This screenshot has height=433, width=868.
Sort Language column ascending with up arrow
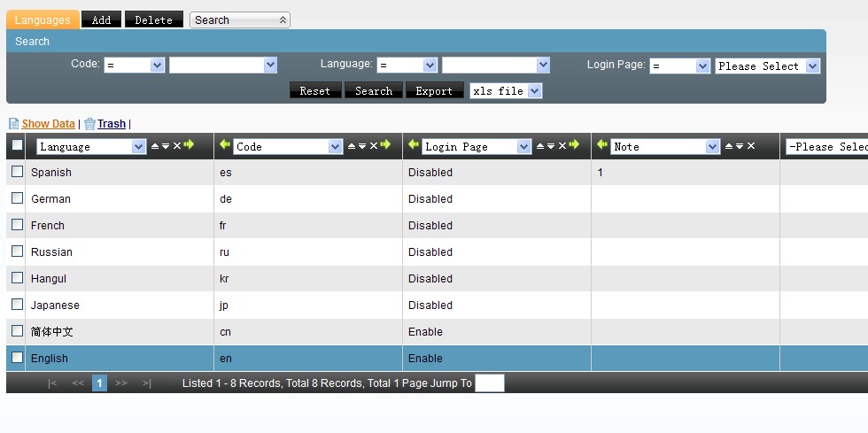pos(155,146)
